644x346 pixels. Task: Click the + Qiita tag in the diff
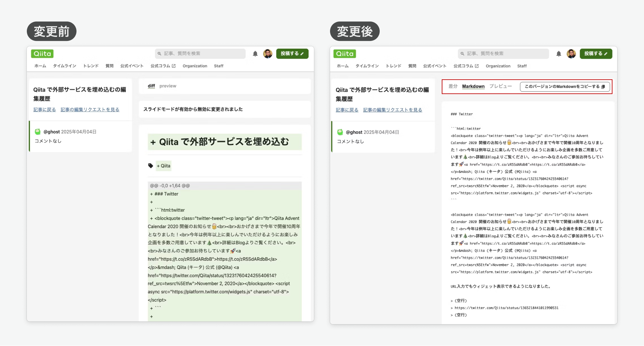pyautogui.click(x=164, y=166)
